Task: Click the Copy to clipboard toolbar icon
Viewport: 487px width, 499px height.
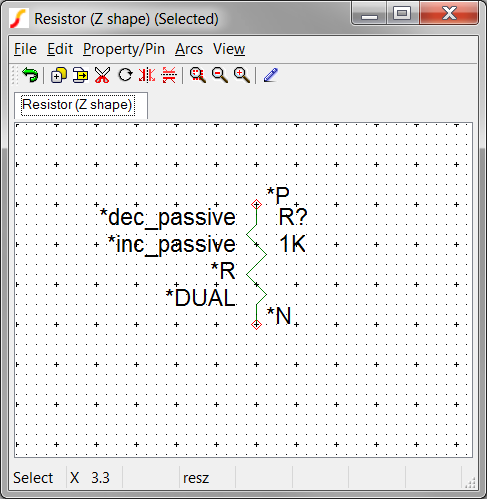Action: [x=80, y=75]
